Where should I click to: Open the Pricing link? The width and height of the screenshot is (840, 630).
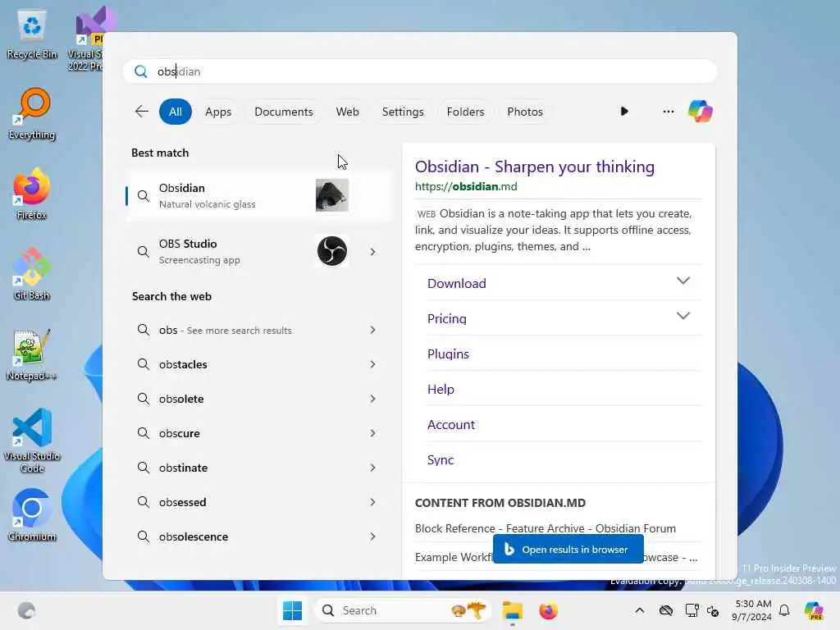point(447,319)
